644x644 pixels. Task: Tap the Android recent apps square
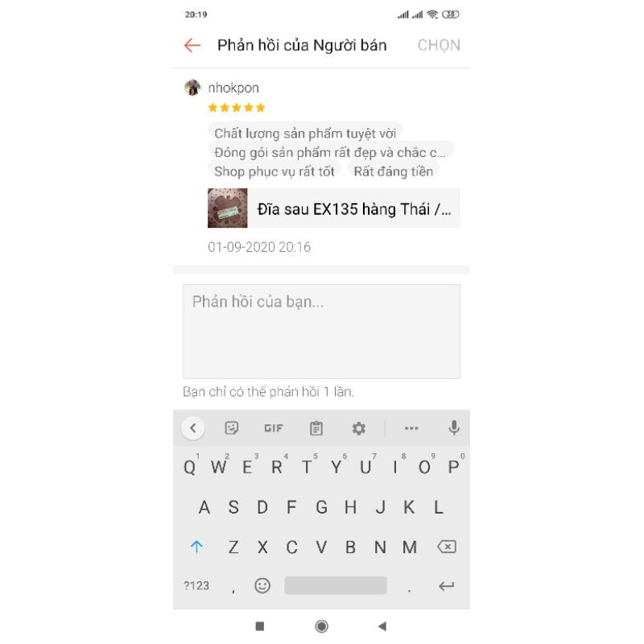tap(259, 626)
